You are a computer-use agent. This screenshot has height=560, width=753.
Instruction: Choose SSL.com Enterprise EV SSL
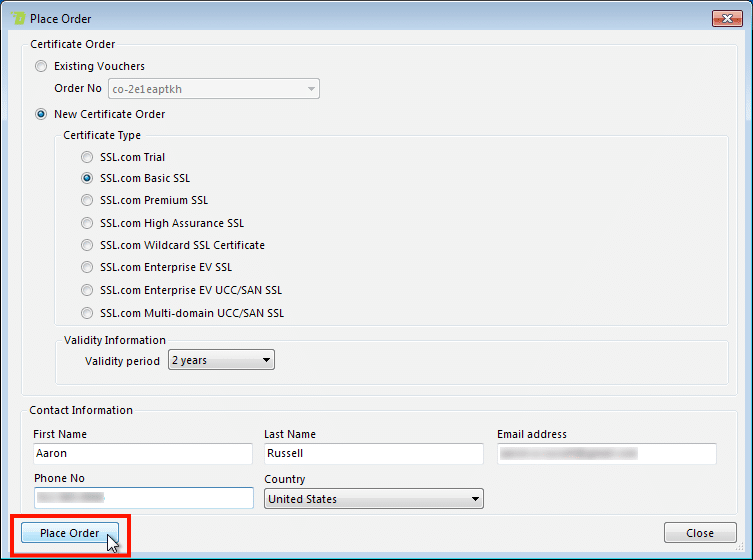[x=88, y=268]
